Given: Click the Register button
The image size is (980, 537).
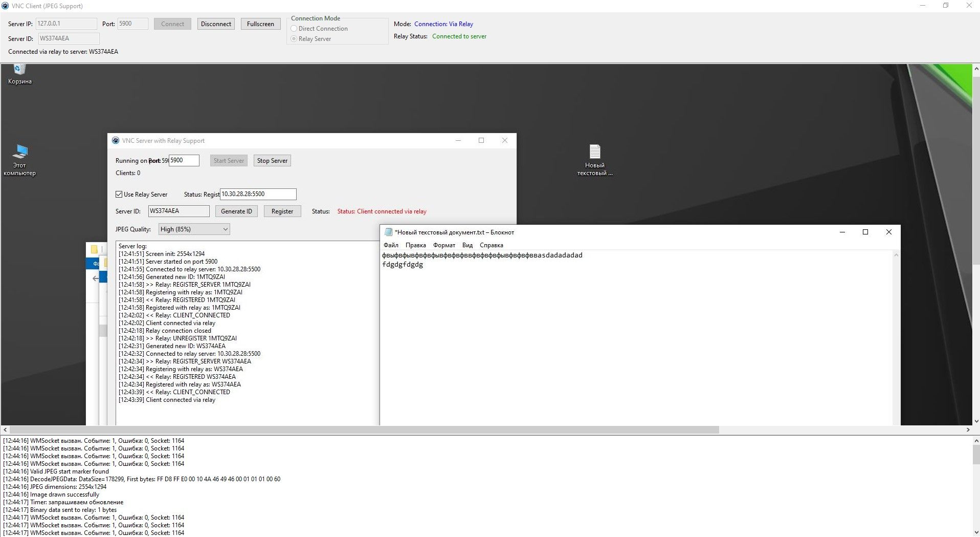Looking at the screenshot, I should point(282,211).
